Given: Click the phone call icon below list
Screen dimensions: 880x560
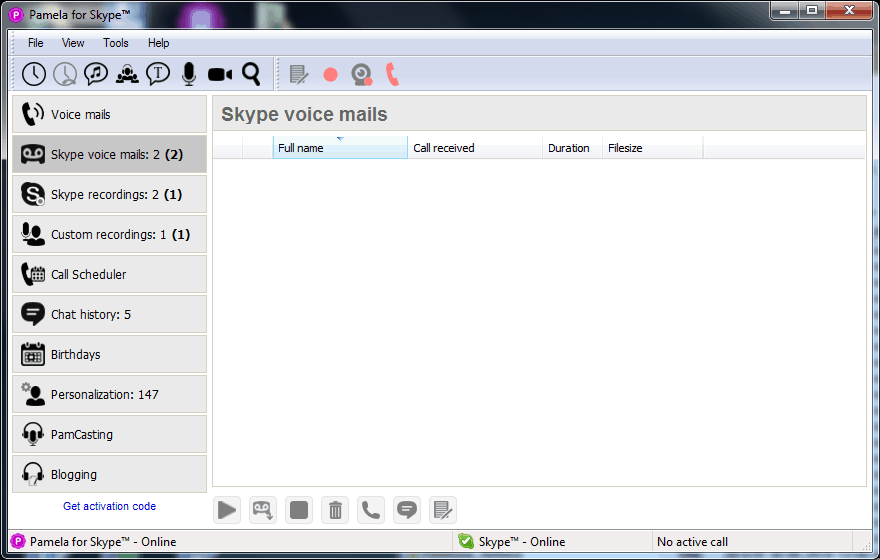Looking at the screenshot, I should [x=371, y=510].
